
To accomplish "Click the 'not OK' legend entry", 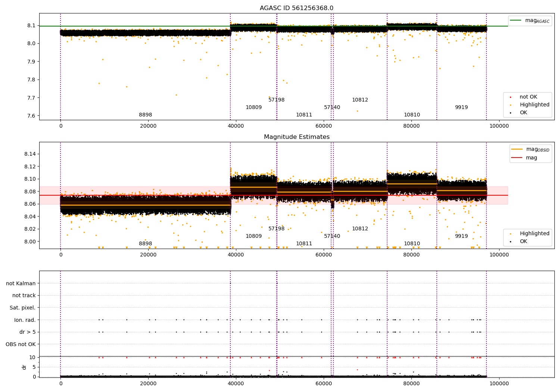I will 528,97.
